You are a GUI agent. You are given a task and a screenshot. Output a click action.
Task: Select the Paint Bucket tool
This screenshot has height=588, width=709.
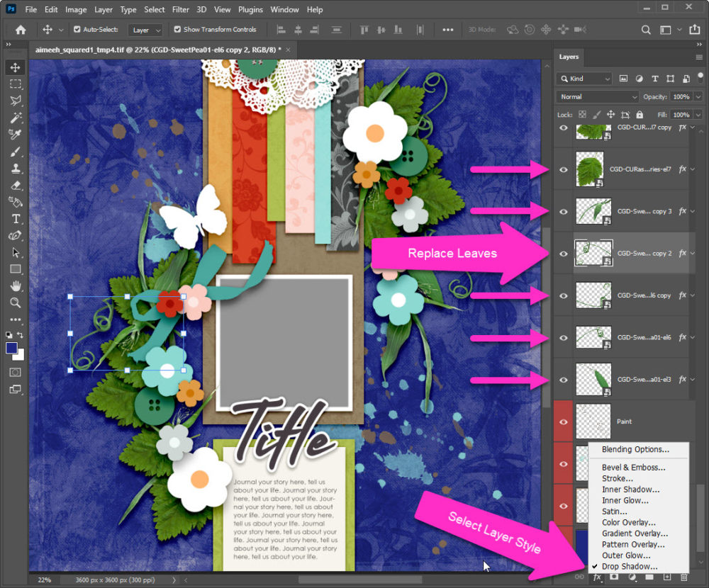point(16,202)
